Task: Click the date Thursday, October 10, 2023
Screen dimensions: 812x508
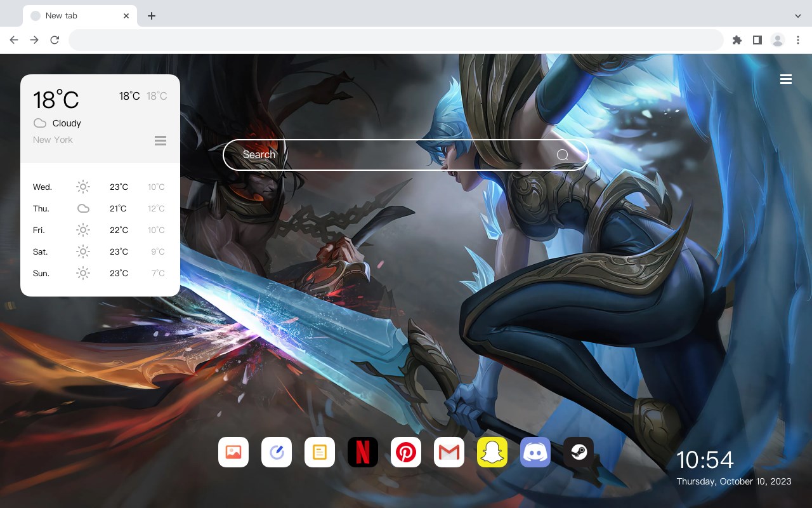Action: (734, 481)
